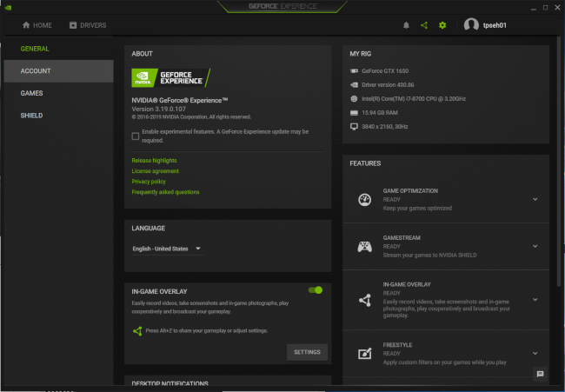
Task: Click the RAM icon beside 15.94 GB RAM
Action: [x=354, y=113]
